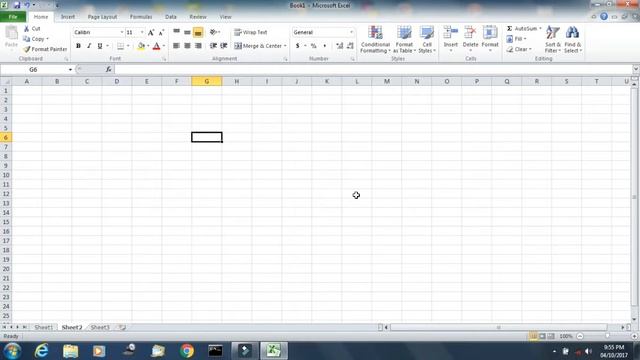
Task: Toggle Merge & Center
Action: [258, 46]
